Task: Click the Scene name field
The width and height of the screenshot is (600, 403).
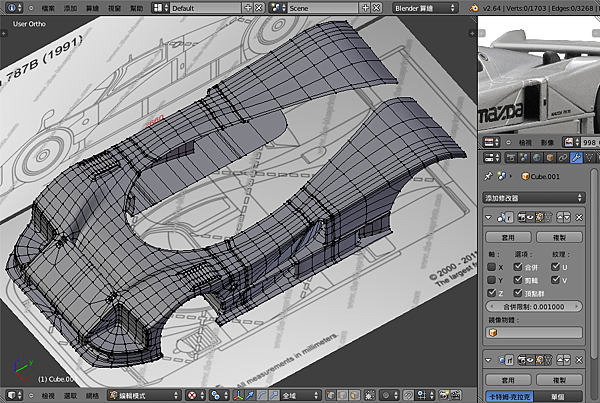Action: coord(322,8)
